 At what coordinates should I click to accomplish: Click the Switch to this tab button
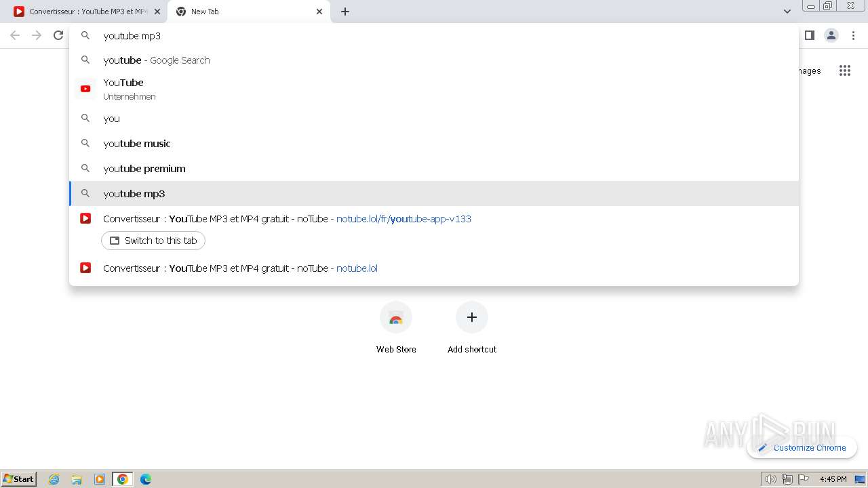click(153, 241)
